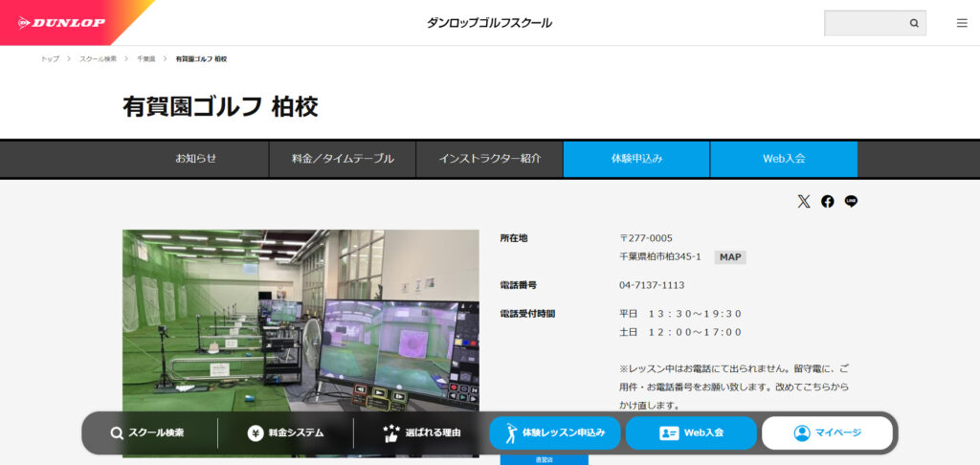Screen dimensions: 980x465
Task: Open 料金システム in bottom bar
Action: pyautogui.click(x=285, y=432)
